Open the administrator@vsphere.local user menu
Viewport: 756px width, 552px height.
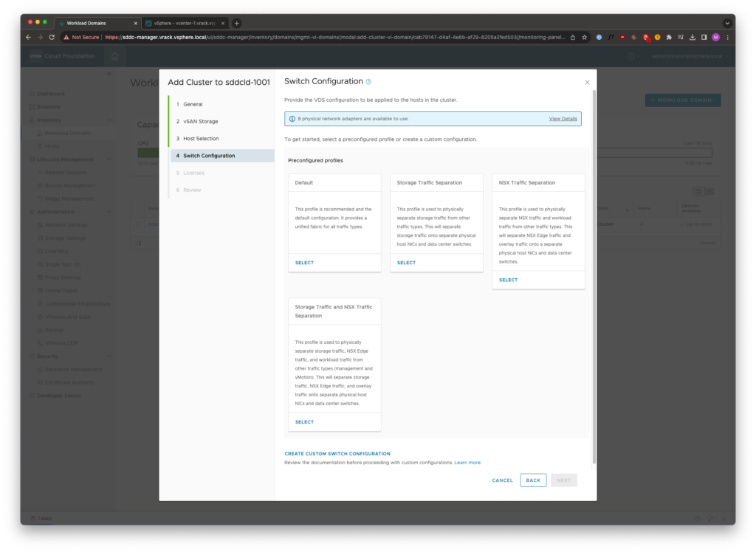(x=690, y=56)
